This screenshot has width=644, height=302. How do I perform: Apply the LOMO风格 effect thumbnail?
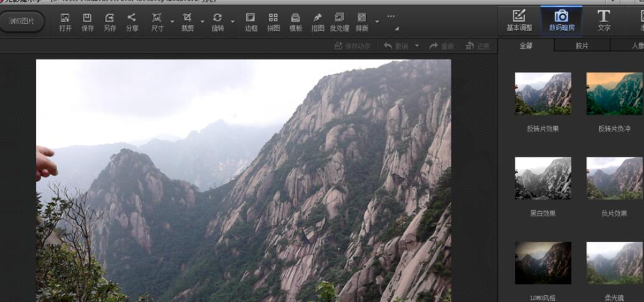pyautogui.click(x=543, y=263)
